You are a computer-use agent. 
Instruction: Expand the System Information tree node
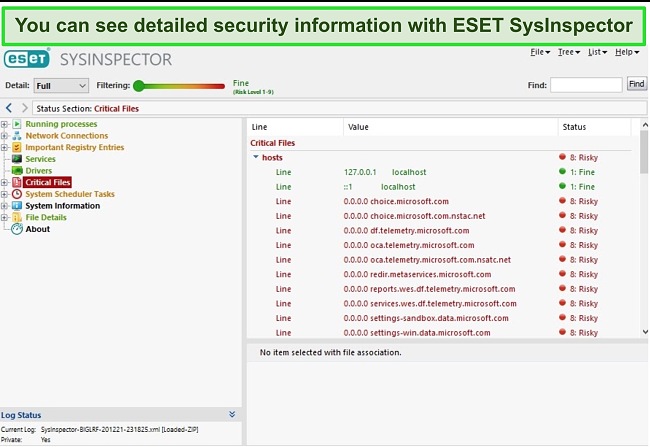5,205
